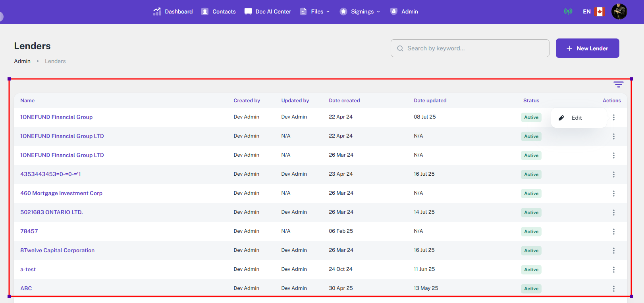
Task: Expand the Files dropdown menu
Action: click(315, 12)
